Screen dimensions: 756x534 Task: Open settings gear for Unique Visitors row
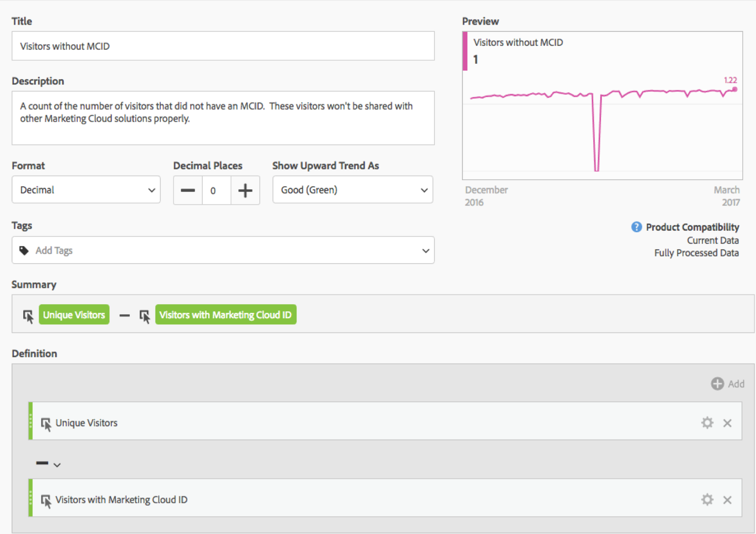coord(707,423)
